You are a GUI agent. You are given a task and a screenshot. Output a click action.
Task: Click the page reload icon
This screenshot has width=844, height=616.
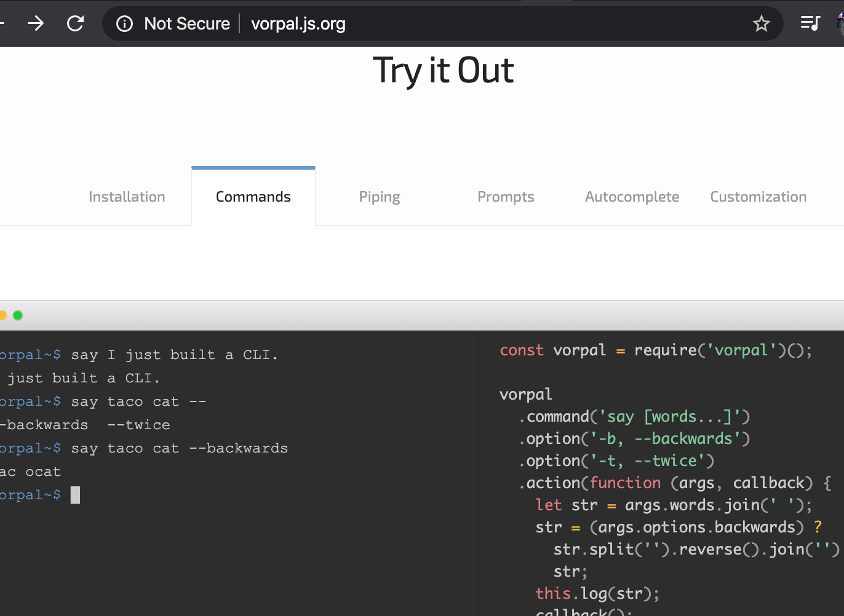click(x=75, y=23)
